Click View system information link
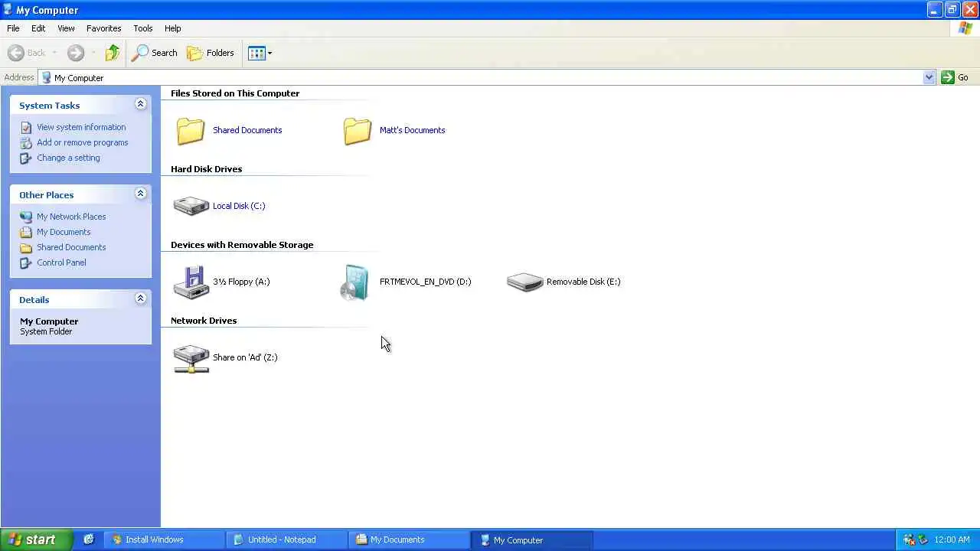The image size is (980, 551). point(81,127)
